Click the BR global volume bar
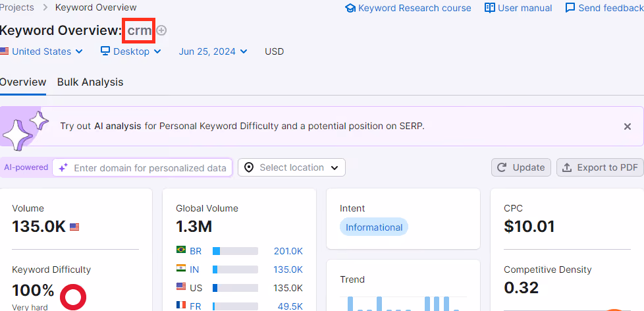The image size is (644, 311). [235, 251]
